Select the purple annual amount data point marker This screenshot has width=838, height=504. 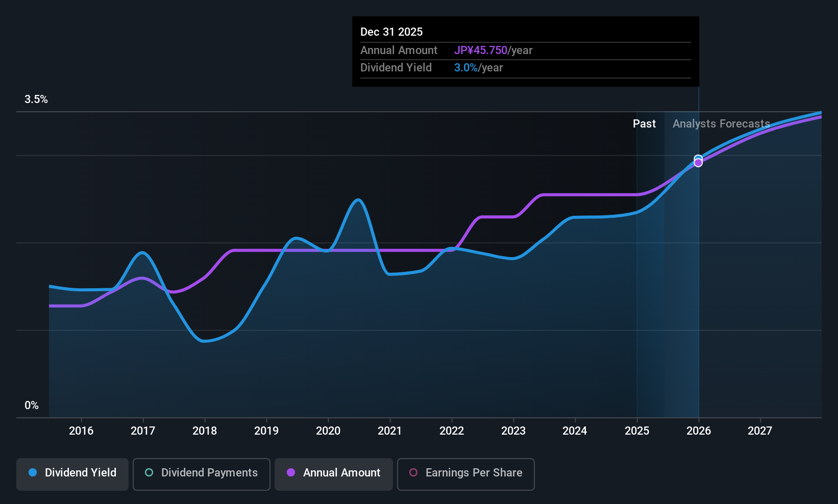pyautogui.click(x=698, y=163)
